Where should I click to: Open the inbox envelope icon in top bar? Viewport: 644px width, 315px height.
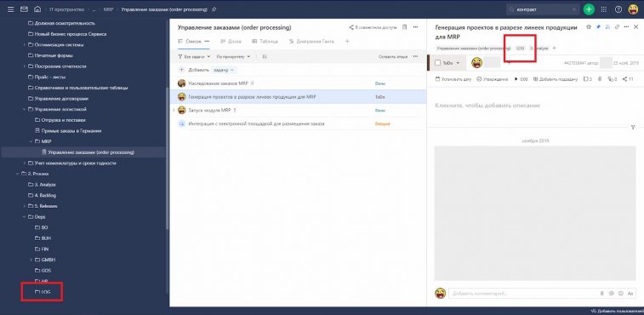[24, 9]
